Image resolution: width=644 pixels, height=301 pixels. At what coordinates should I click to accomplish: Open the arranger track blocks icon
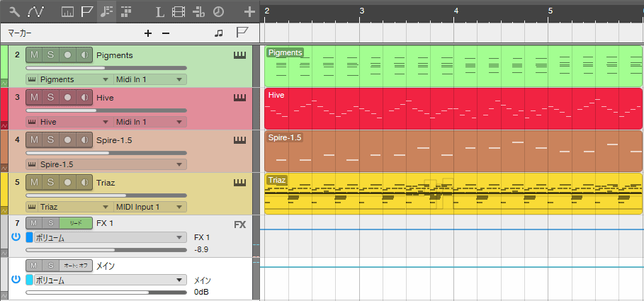[126, 12]
